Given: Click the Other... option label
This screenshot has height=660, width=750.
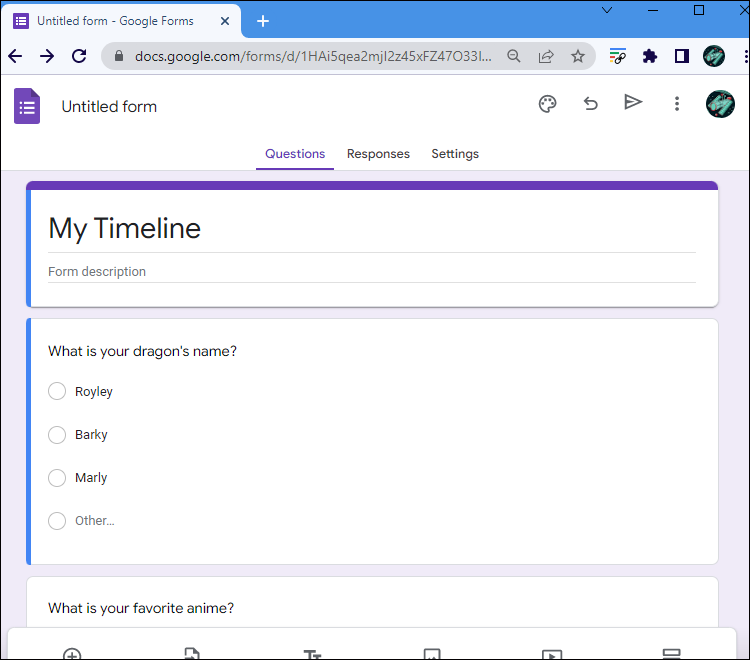Looking at the screenshot, I should pyautogui.click(x=95, y=521).
